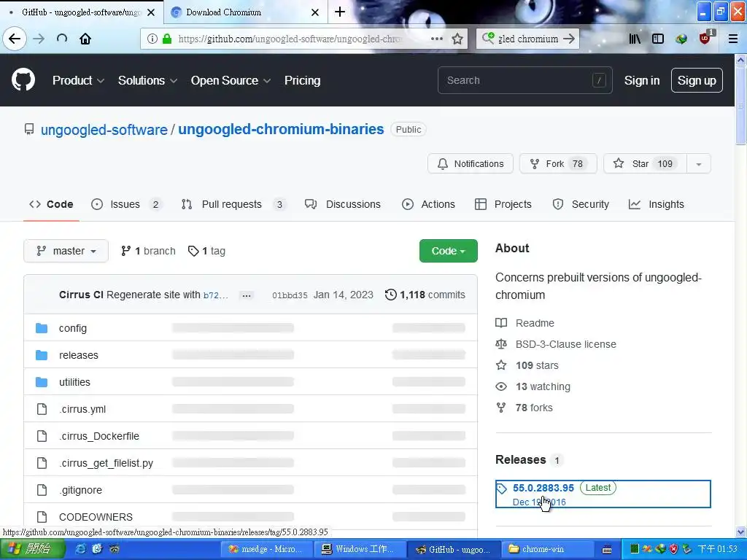747x560 pixels.
Task: Click the Notifications bell button
Action: pyautogui.click(x=471, y=164)
